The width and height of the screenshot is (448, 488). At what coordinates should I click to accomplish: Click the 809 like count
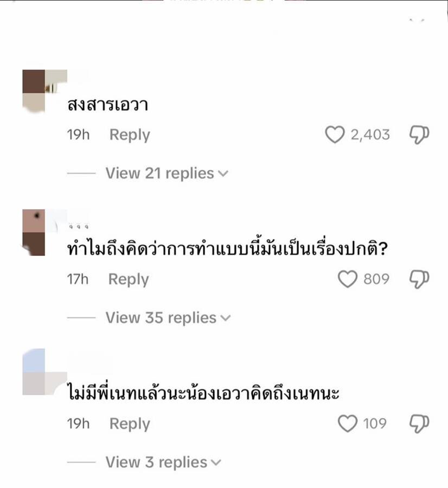[376, 279]
